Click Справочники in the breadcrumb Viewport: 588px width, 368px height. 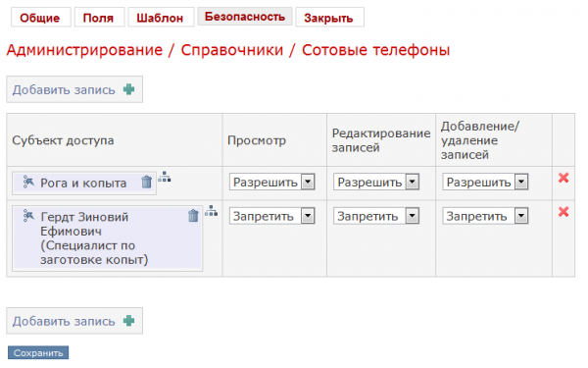[x=232, y=50]
